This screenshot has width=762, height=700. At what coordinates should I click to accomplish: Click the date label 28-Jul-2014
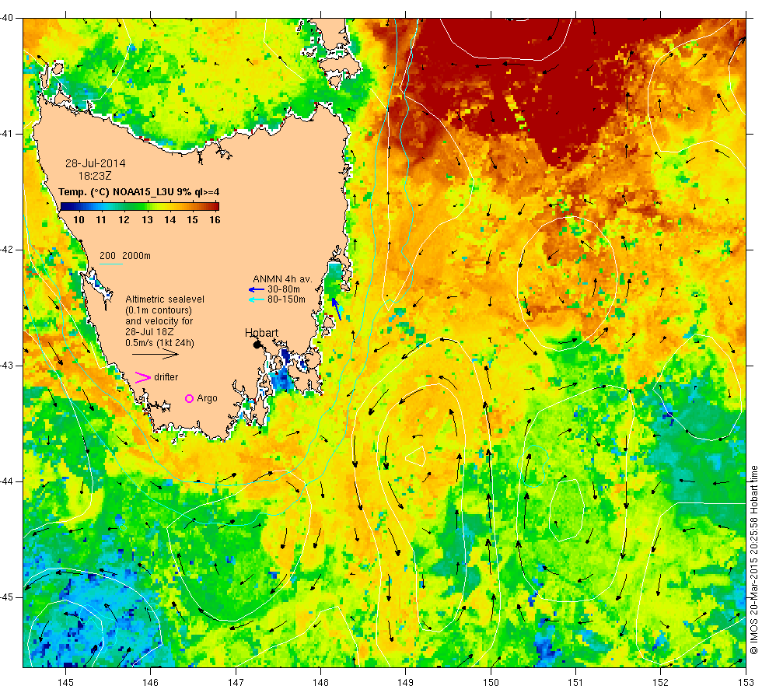point(96,163)
